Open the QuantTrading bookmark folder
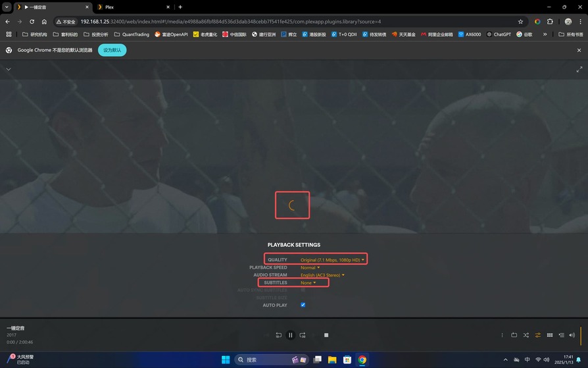This screenshot has width=588, height=368. coord(132,34)
